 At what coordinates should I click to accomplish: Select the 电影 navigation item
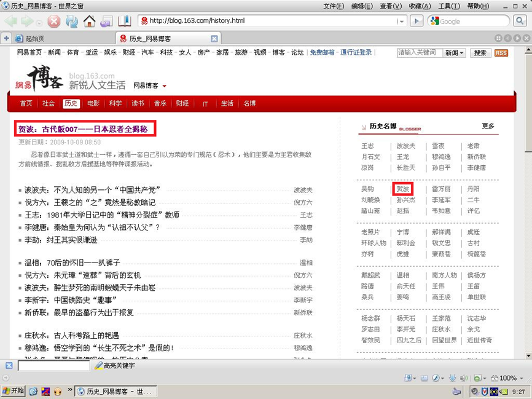93,103
